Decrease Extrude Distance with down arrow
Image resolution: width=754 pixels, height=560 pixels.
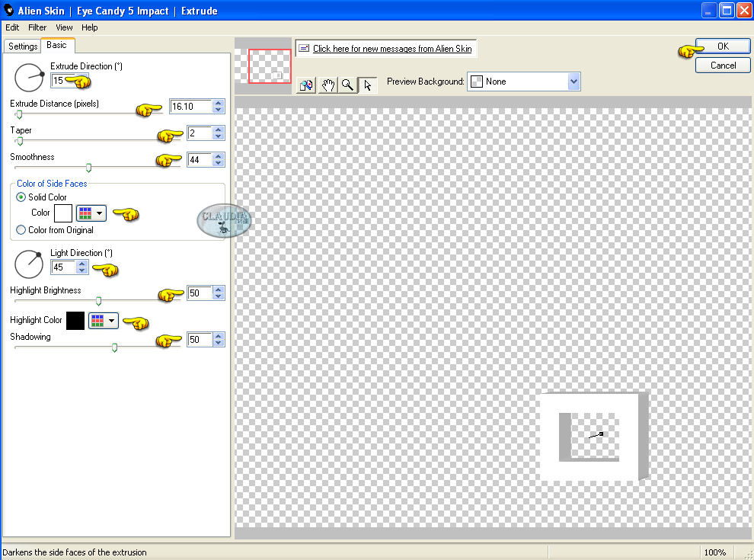tap(219, 110)
